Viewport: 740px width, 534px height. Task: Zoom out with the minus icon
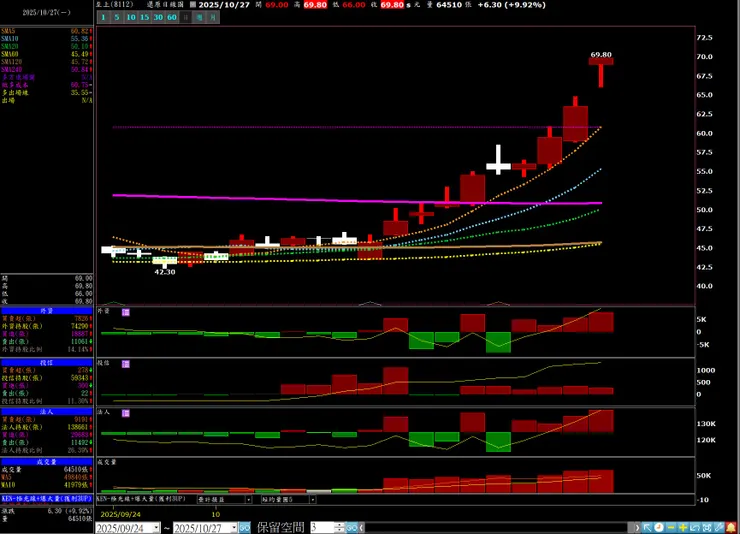671,527
